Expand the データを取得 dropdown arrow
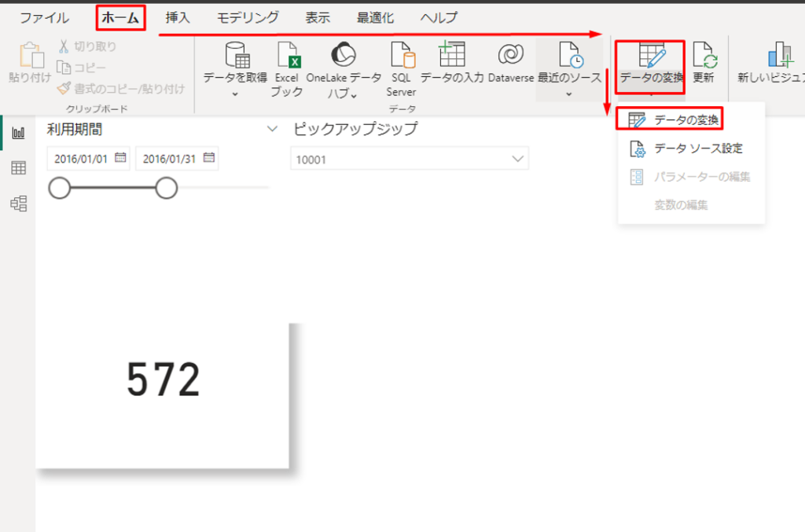Image resolution: width=805 pixels, height=532 pixels. pos(235,94)
